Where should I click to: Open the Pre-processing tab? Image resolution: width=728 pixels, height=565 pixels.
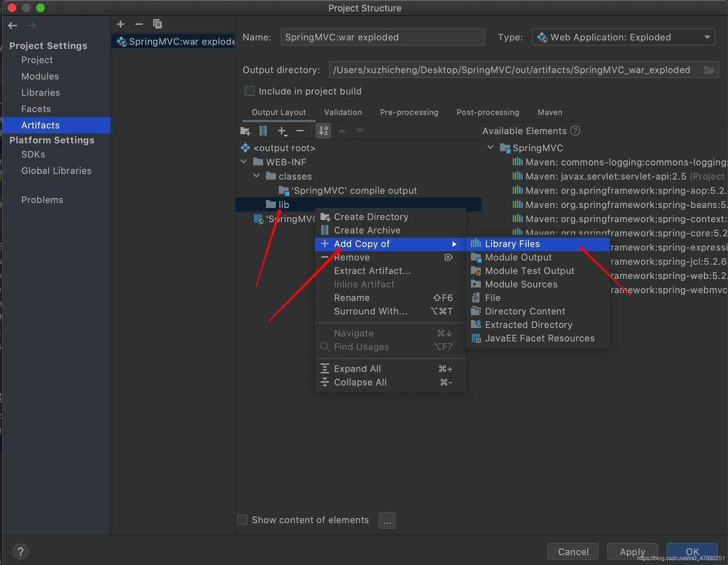(x=409, y=112)
